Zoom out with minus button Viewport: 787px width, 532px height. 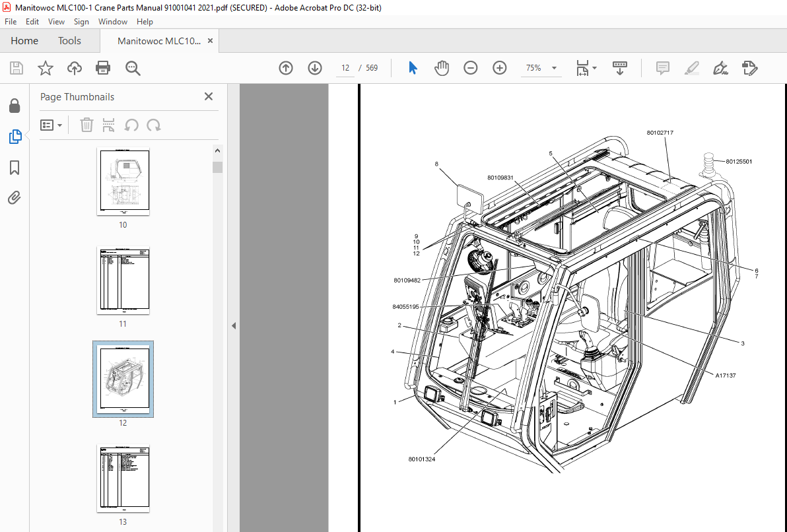pyautogui.click(x=470, y=68)
